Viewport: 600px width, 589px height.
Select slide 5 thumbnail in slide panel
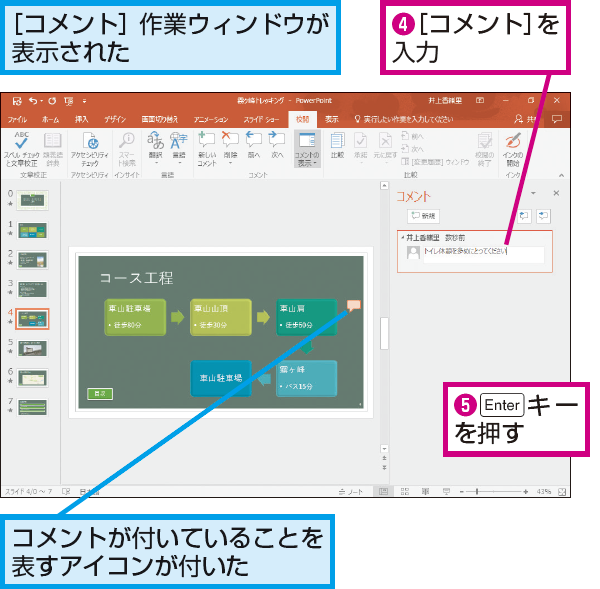click(x=34, y=348)
